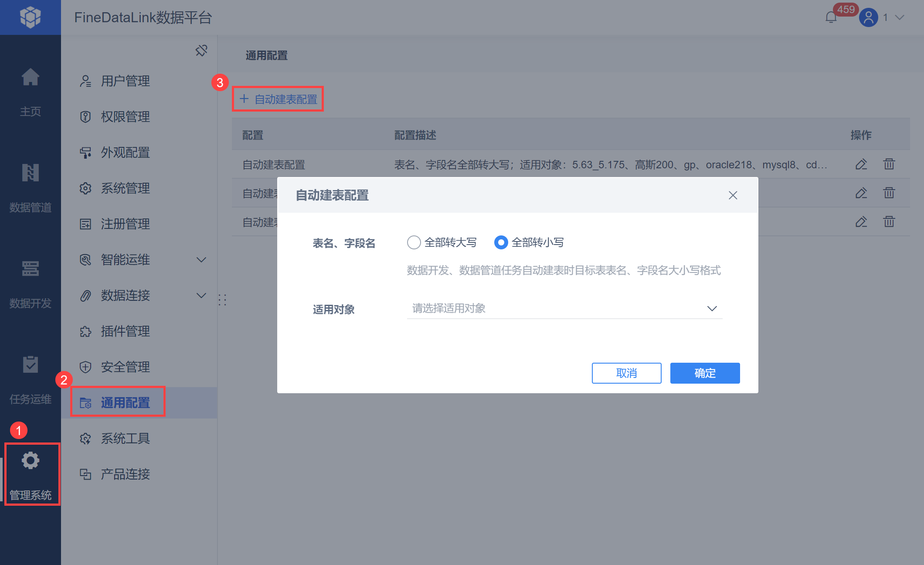The height and width of the screenshot is (565, 924).
Task: Open the 用户管理 menu item
Action: click(x=125, y=81)
